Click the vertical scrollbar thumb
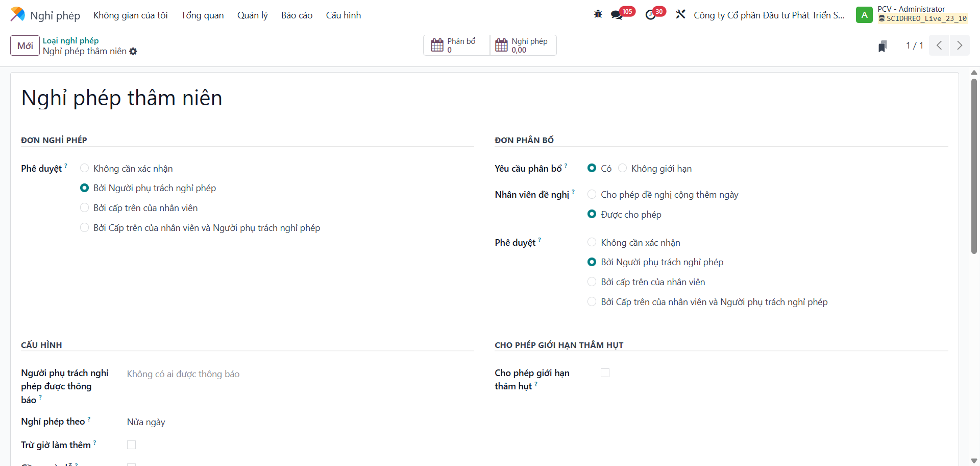This screenshot has width=980, height=466. coord(974,166)
